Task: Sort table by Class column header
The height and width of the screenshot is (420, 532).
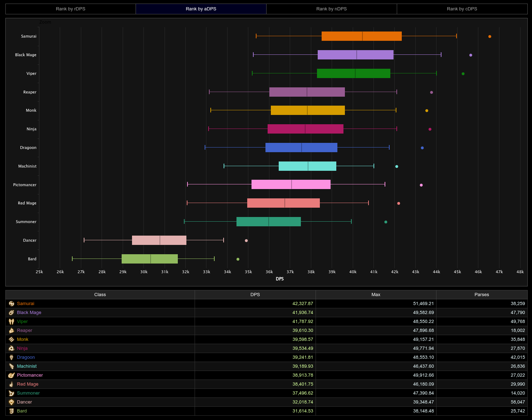Action: [x=100, y=295]
